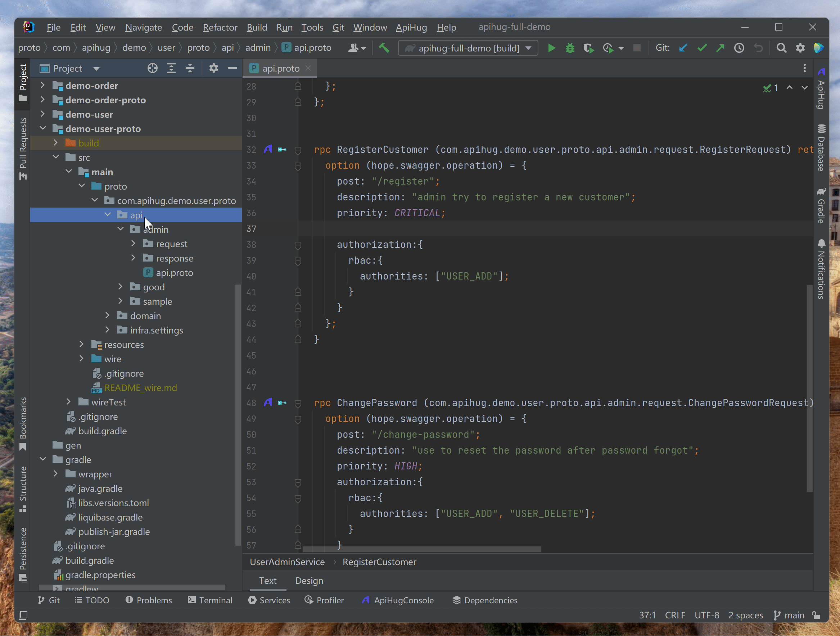Open the Refactor menu
This screenshot has height=636, width=840.
click(220, 27)
